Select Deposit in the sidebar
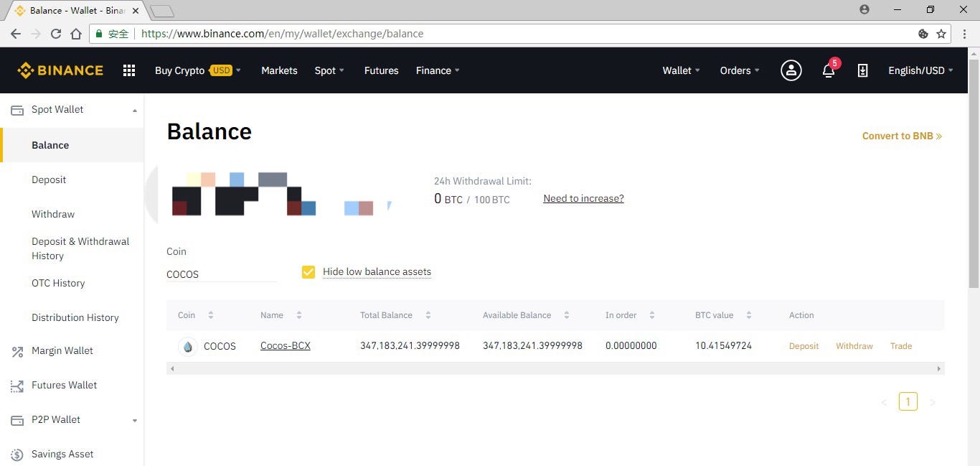Viewport: 980px width, 466px height. [x=49, y=180]
